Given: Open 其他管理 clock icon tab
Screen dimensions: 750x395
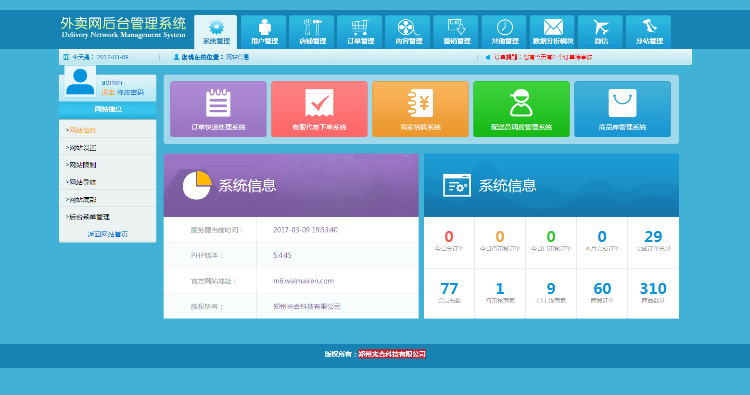Looking at the screenshot, I should click(504, 32).
